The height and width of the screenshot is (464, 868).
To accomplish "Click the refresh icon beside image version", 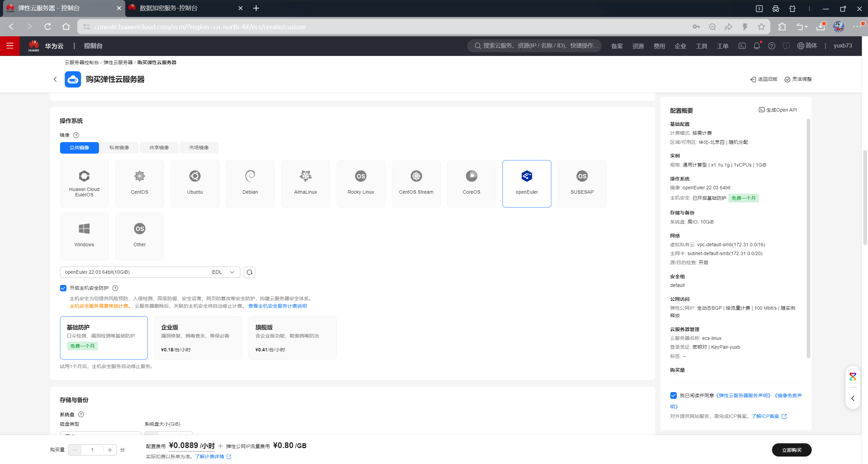I will (x=250, y=272).
